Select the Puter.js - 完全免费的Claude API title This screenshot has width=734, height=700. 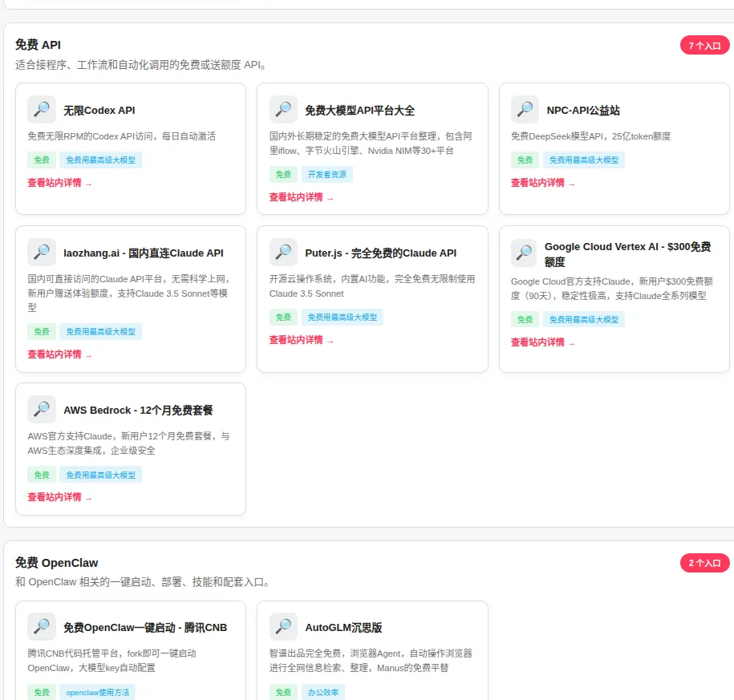click(380, 253)
